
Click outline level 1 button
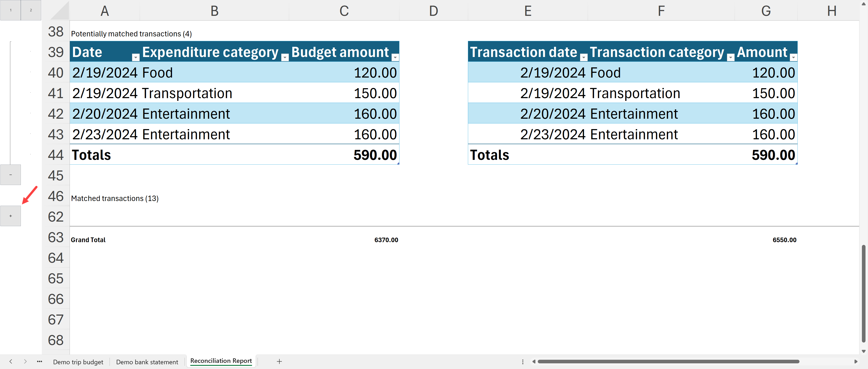pyautogui.click(x=10, y=10)
